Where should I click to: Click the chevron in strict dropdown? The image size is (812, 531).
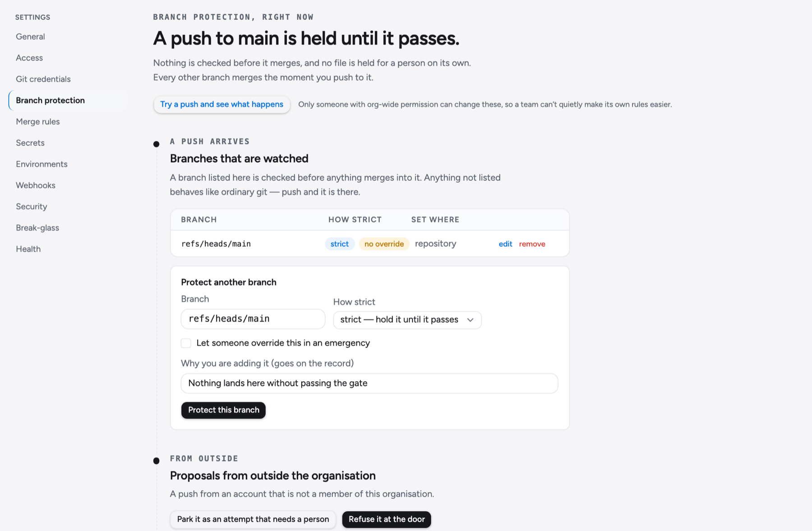pyautogui.click(x=471, y=320)
